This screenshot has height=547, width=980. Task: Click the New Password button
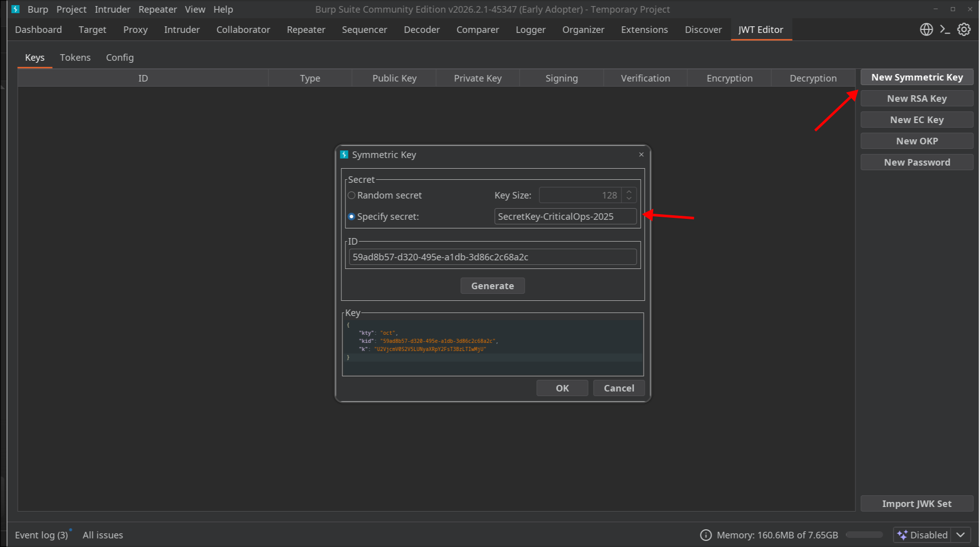917,163
